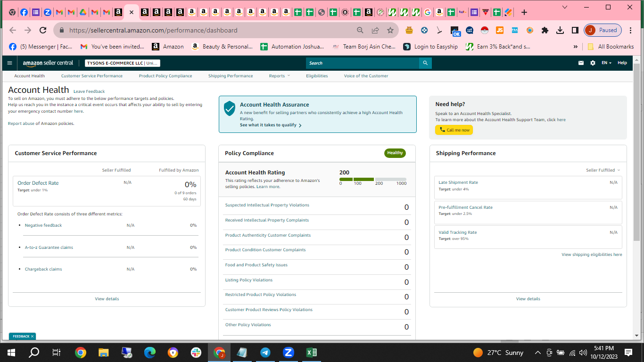Click the browser address bar URL
This screenshot has height=362, width=644.
click(153, 30)
